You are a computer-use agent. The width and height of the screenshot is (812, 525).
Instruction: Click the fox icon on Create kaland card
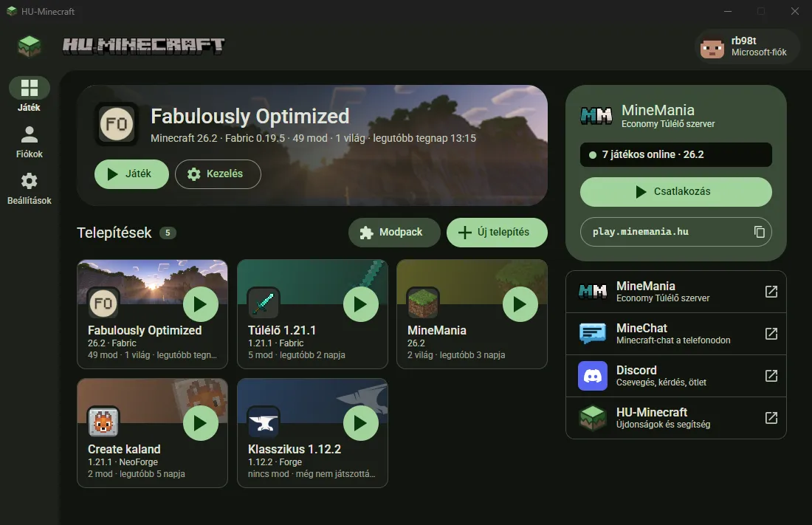103,422
